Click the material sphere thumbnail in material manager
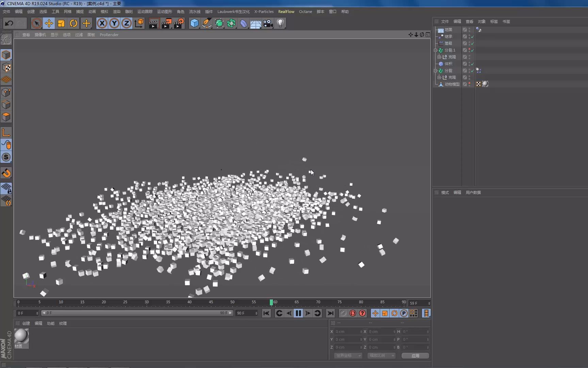 click(21, 337)
